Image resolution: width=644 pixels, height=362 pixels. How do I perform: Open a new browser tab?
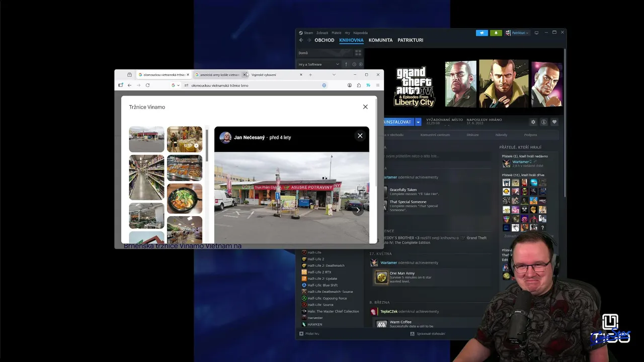pos(310,75)
